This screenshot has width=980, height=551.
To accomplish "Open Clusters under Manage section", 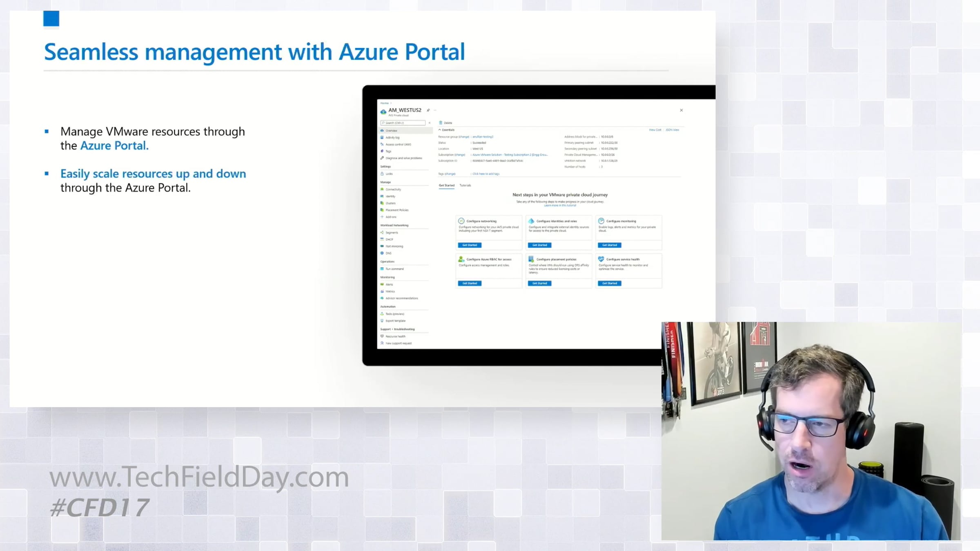I will 390,203.
